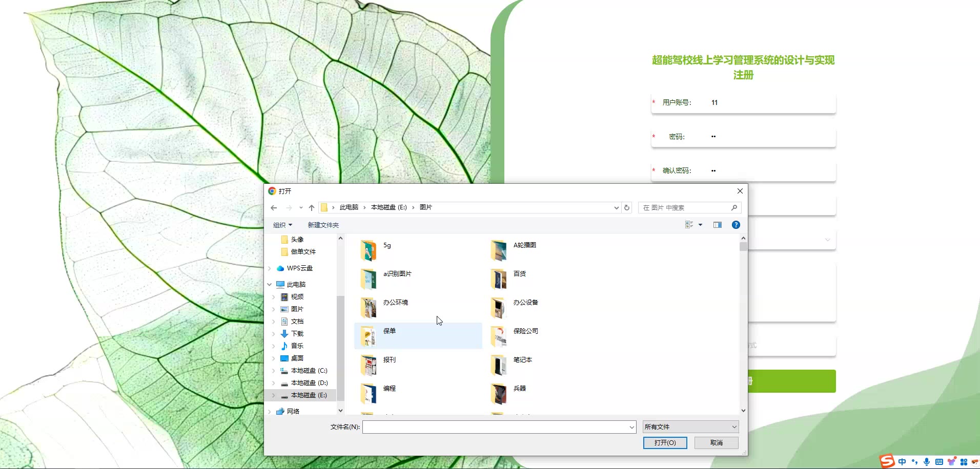The width and height of the screenshot is (980, 469).
Task: Click the 打开(O) button
Action: pos(665,443)
